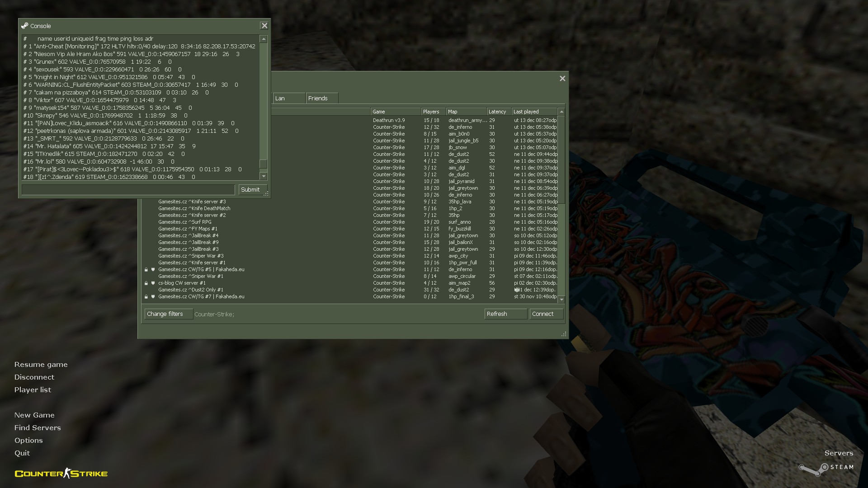
Task: Open Find Servers from main menu
Action: [x=38, y=428]
